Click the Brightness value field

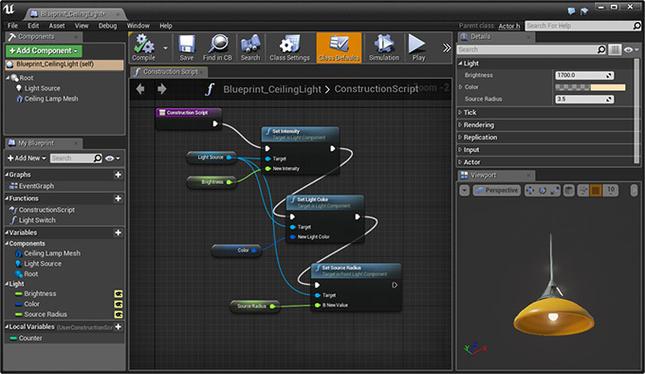click(585, 75)
